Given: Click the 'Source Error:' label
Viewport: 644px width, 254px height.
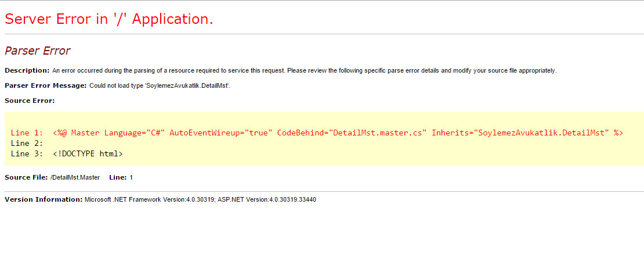Looking at the screenshot, I should [30, 101].
